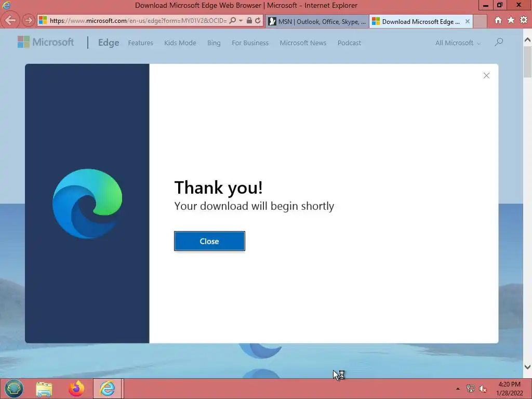Image resolution: width=532 pixels, height=399 pixels.
Task: Open the Windows Start button
Action: (x=14, y=389)
